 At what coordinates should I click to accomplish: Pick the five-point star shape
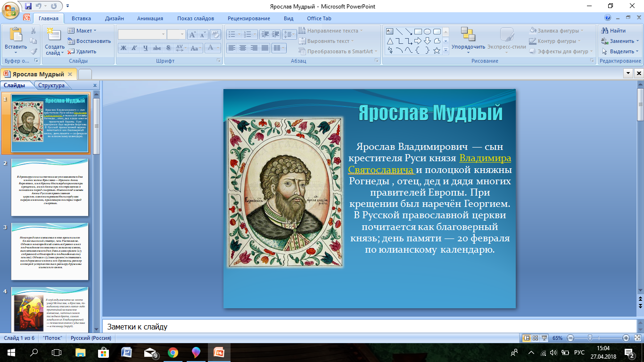(437, 50)
